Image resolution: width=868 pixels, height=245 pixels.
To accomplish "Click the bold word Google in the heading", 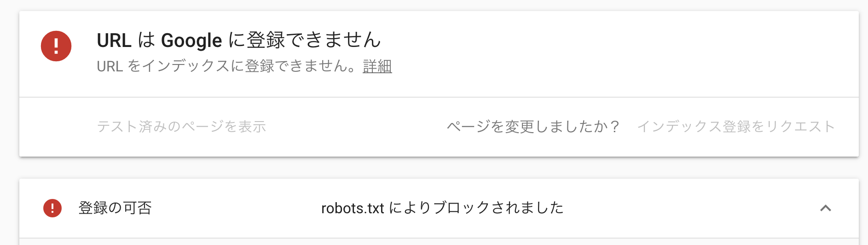I will click(191, 41).
